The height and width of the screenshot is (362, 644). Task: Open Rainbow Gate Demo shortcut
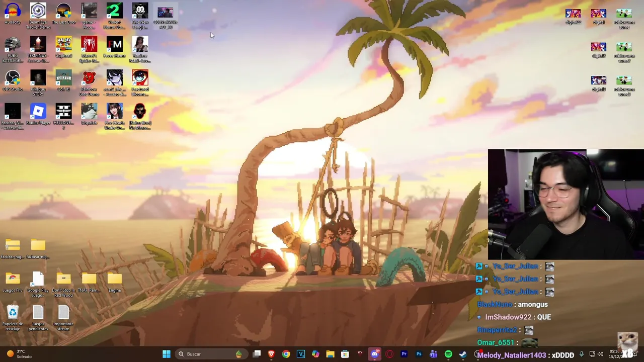coord(89,83)
